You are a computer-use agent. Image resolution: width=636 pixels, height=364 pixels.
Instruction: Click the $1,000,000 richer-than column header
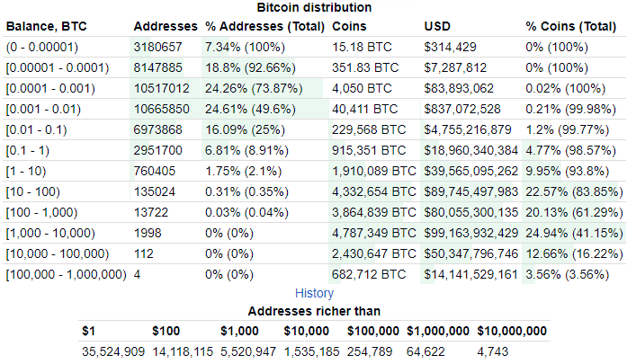coord(437,331)
